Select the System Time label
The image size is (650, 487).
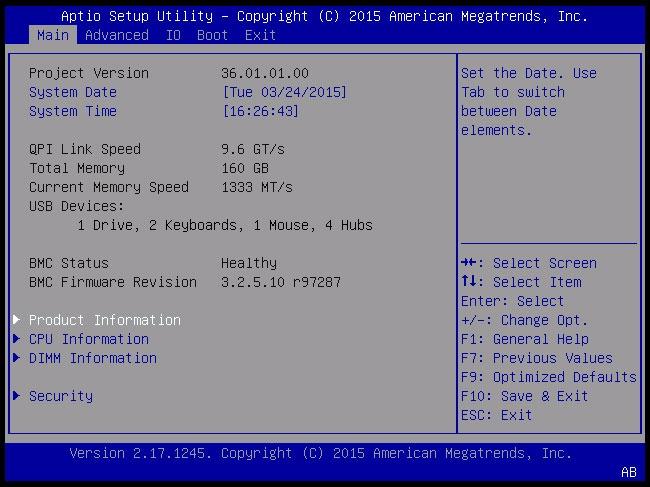(73, 111)
